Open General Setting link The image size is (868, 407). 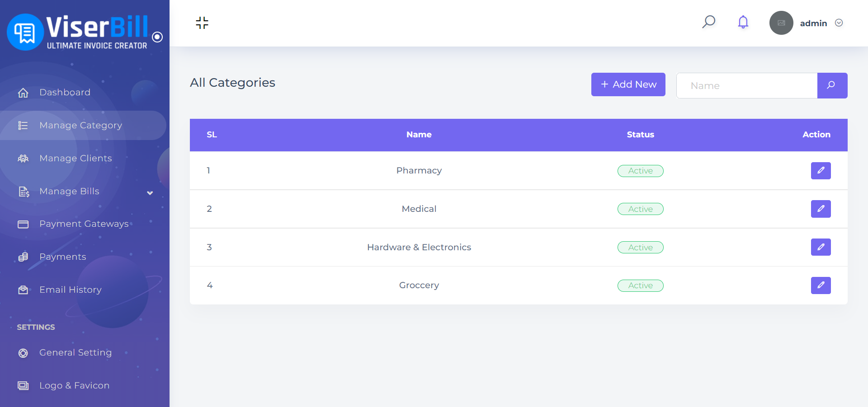[x=75, y=353]
